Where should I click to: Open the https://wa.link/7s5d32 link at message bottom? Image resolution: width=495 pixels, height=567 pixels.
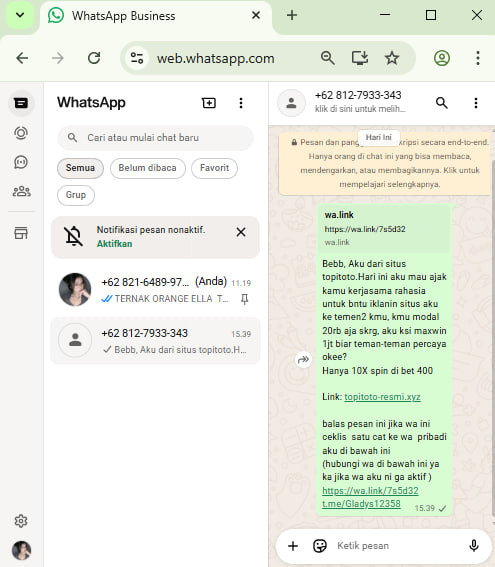(370, 491)
